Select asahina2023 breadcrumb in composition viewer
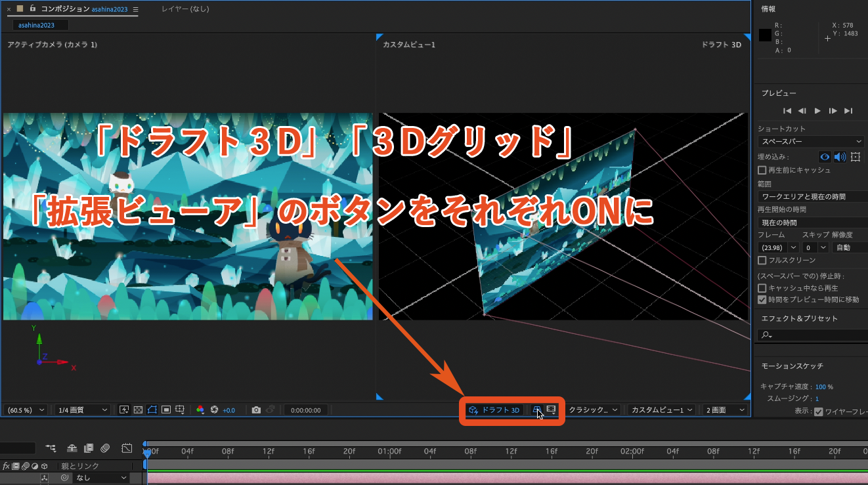This screenshot has height=485, width=868. tap(41, 25)
